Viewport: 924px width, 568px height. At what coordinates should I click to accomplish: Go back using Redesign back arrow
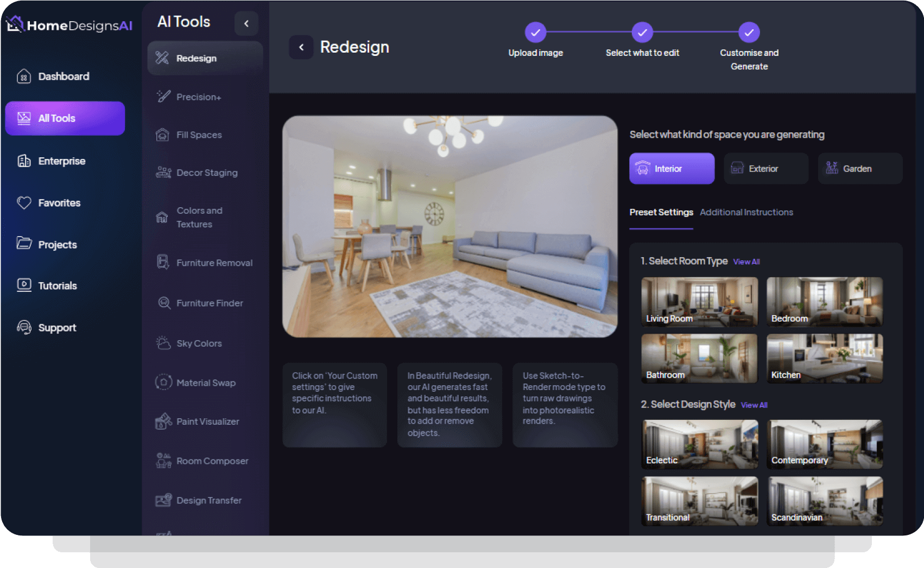coord(301,47)
